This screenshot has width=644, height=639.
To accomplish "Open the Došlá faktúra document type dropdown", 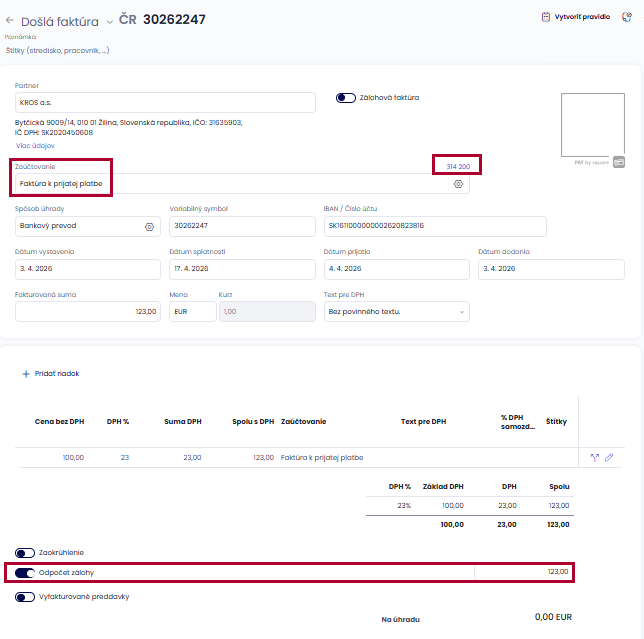I will coord(110,21).
